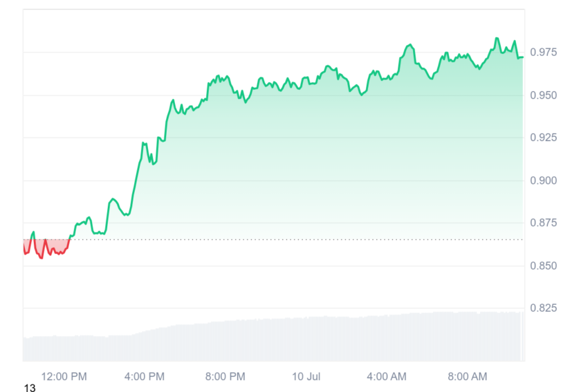The height and width of the screenshot is (392, 588).
Task: Click the 0.950 price axis label
Action: click(x=543, y=95)
